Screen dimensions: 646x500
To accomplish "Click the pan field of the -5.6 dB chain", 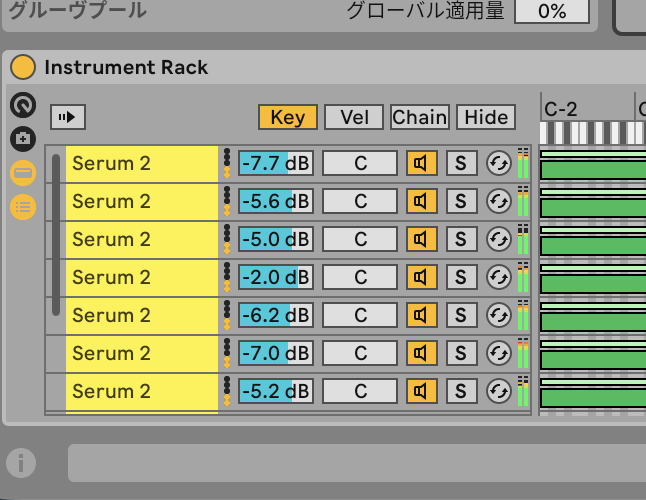I will point(360,201).
